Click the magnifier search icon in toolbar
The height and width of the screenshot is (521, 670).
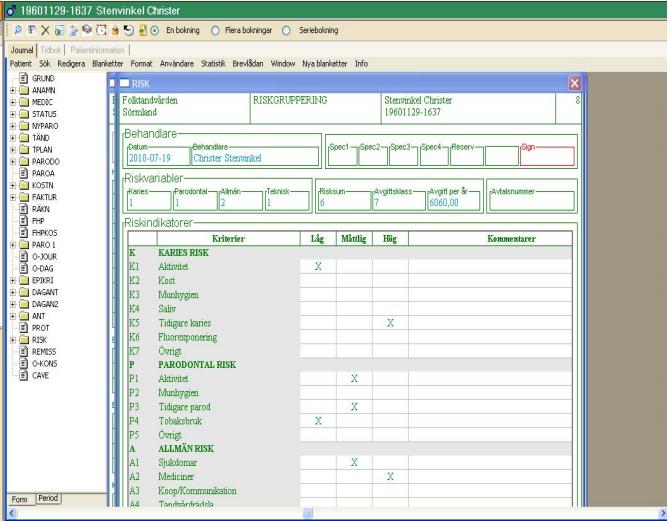tap(18, 30)
